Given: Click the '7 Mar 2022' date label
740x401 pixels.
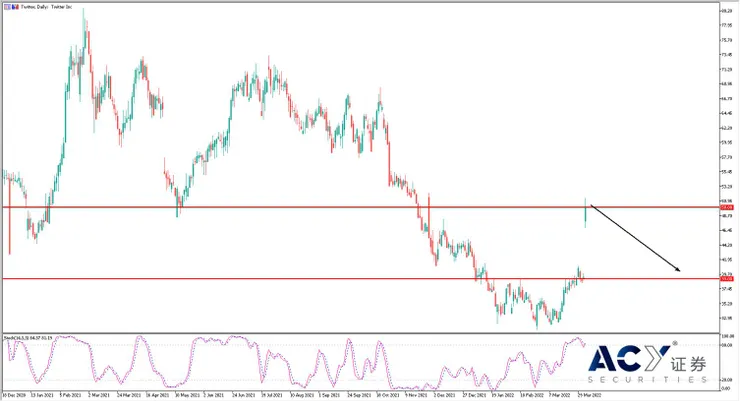Looking at the screenshot, I should [x=559, y=395].
